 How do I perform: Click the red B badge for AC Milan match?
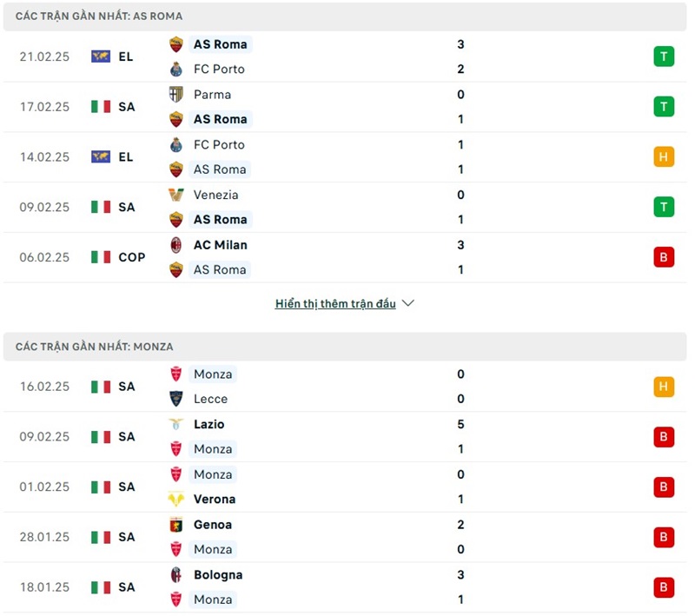point(664,257)
